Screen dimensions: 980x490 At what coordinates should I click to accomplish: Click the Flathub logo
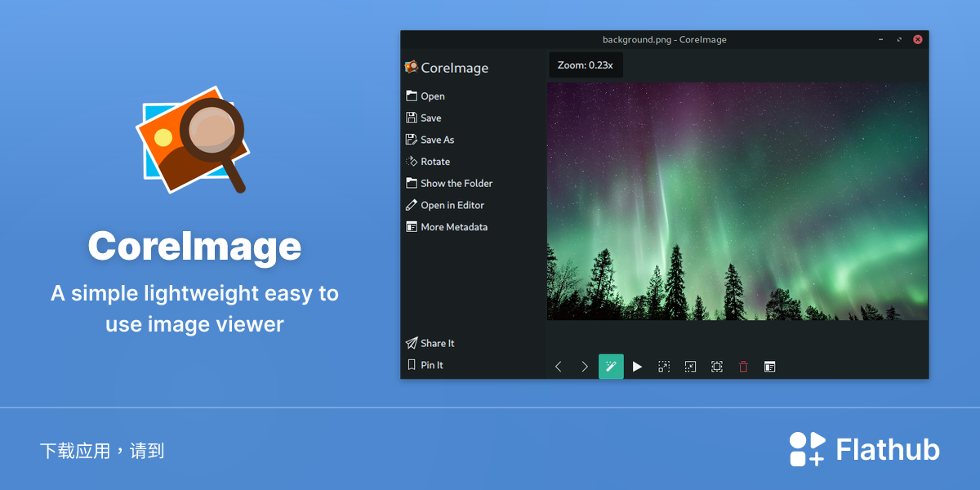point(865,449)
